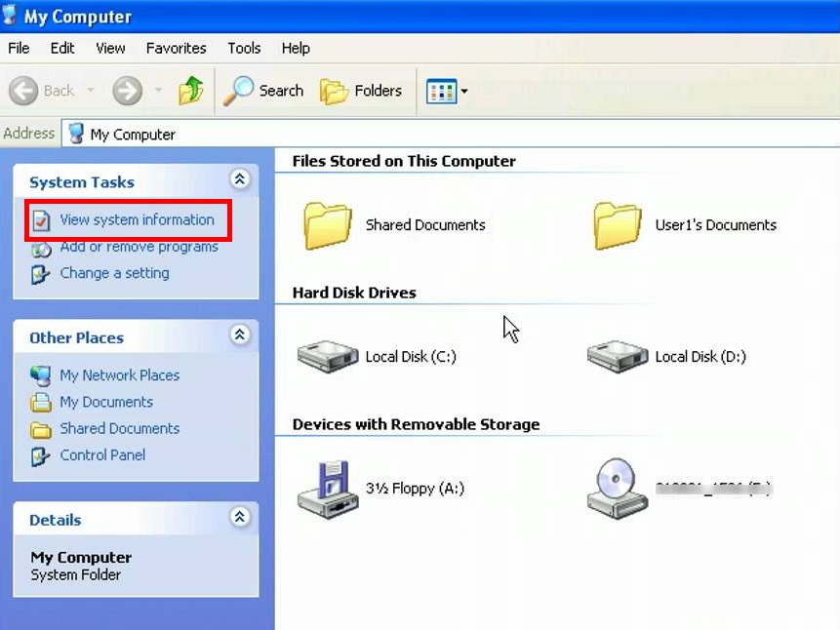
Task: Click the Local Disk (D:) label
Action: [700, 357]
